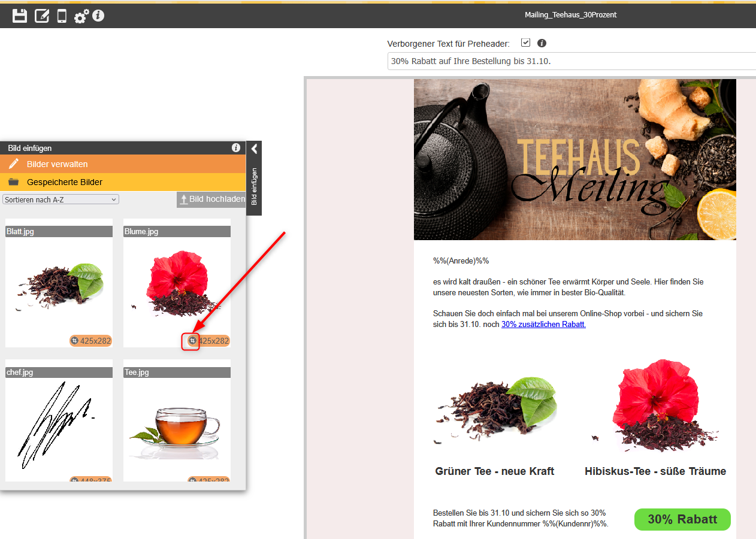Click the save floppy disk icon

coord(20,16)
